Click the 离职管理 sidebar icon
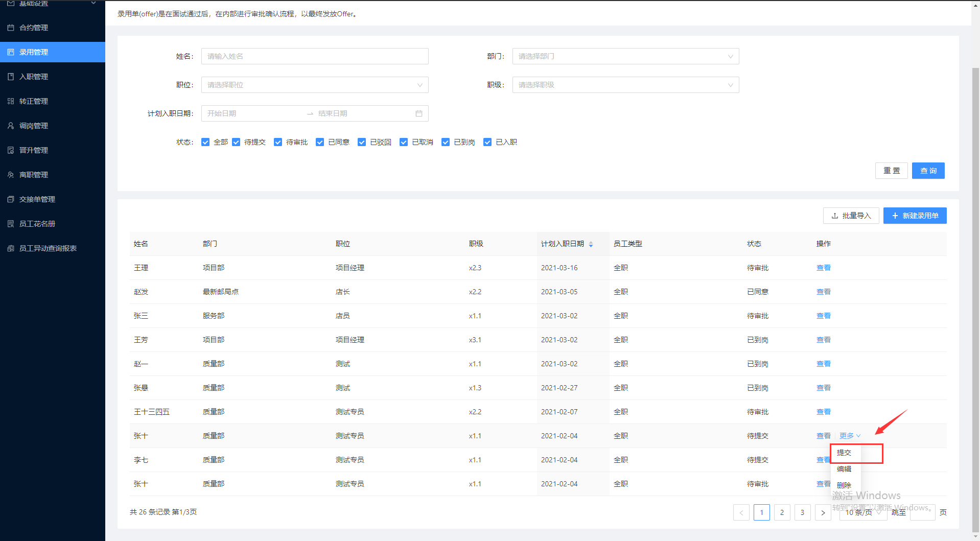 11,175
